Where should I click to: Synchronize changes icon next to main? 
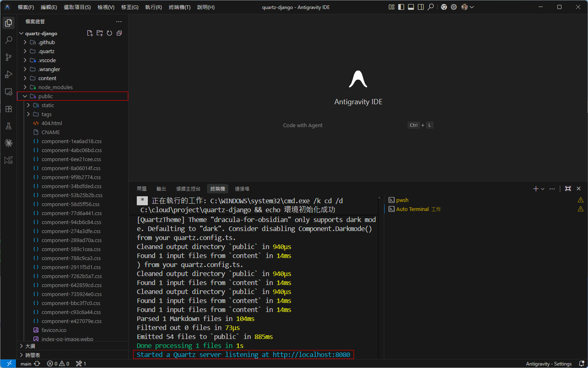click(x=37, y=364)
